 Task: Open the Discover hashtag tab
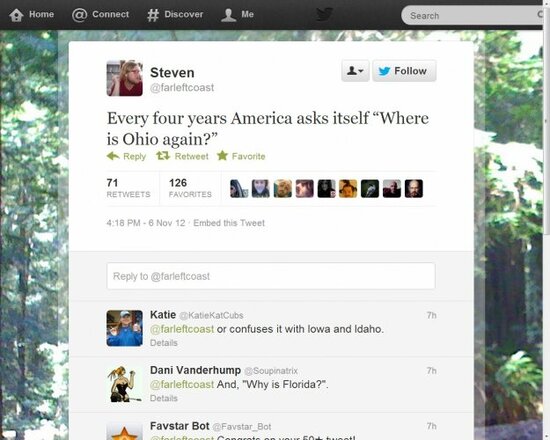pyautogui.click(x=175, y=15)
